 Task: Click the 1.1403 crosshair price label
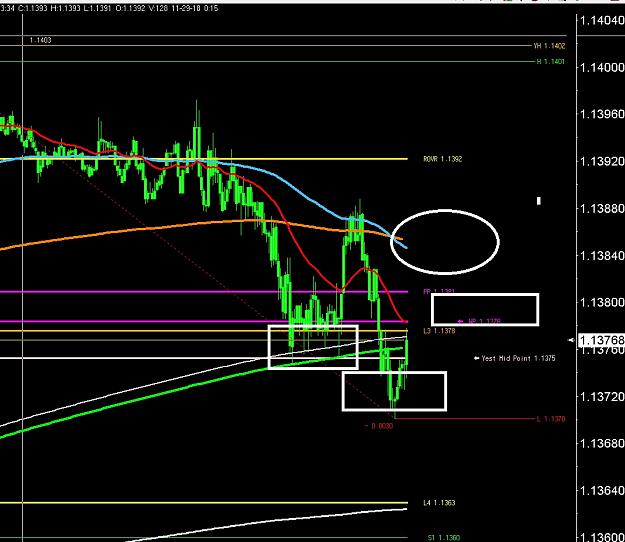pyautogui.click(x=40, y=40)
